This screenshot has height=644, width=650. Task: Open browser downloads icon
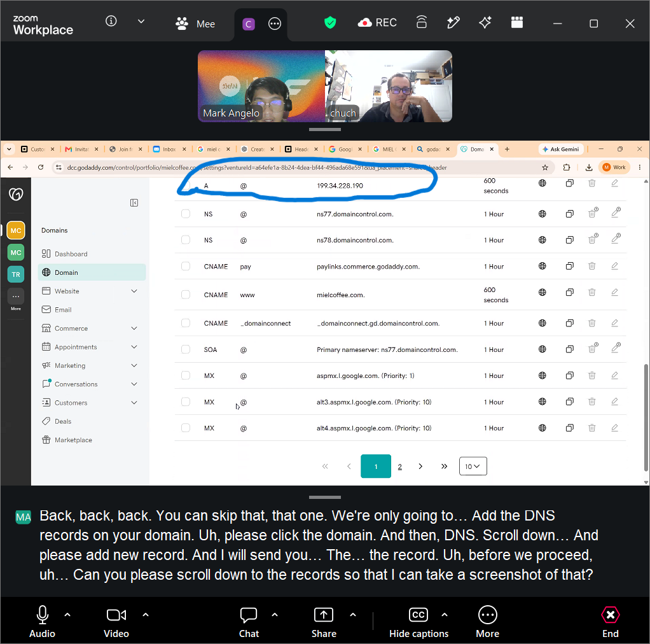(589, 167)
